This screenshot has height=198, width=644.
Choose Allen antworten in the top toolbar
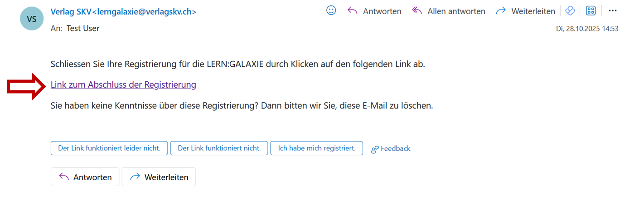click(449, 11)
